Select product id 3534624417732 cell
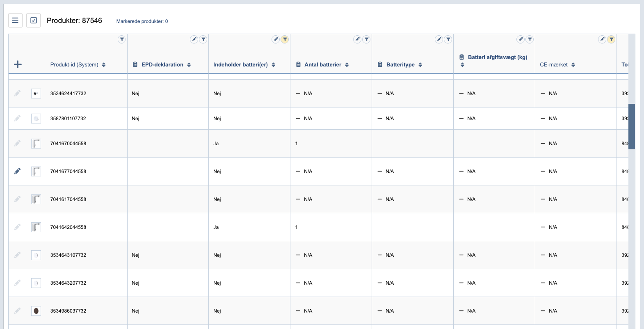 (68, 94)
